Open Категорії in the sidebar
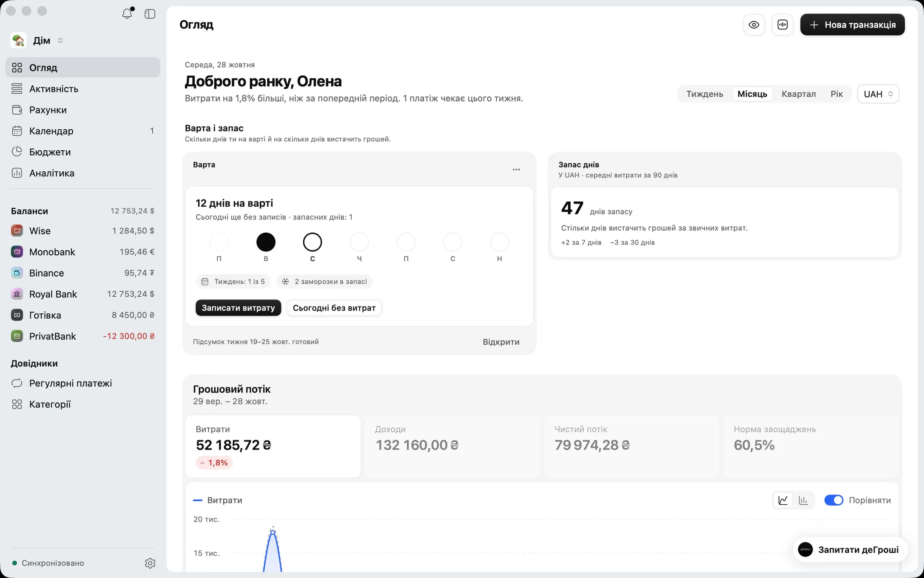Screen dimensions: 924x578 tap(83, 404)
